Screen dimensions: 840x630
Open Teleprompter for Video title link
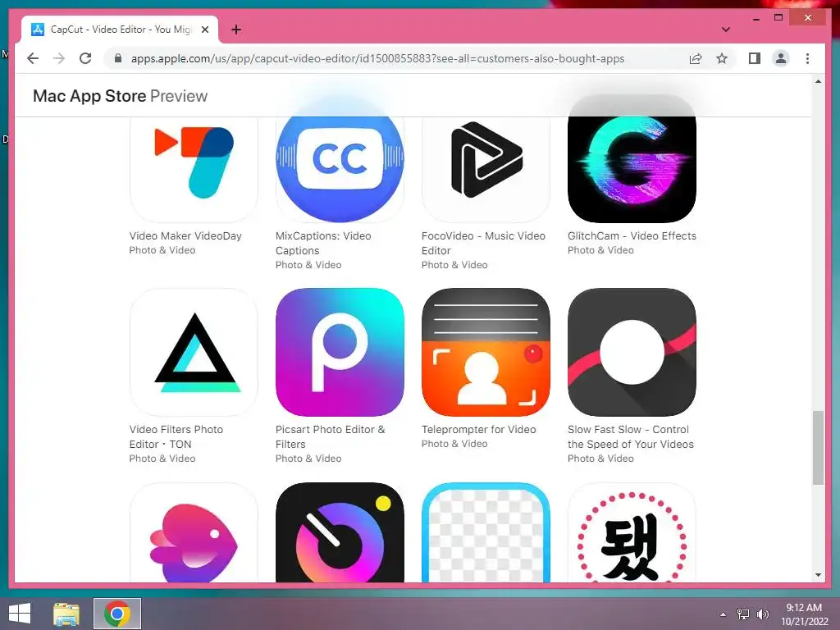pos(479,430)
